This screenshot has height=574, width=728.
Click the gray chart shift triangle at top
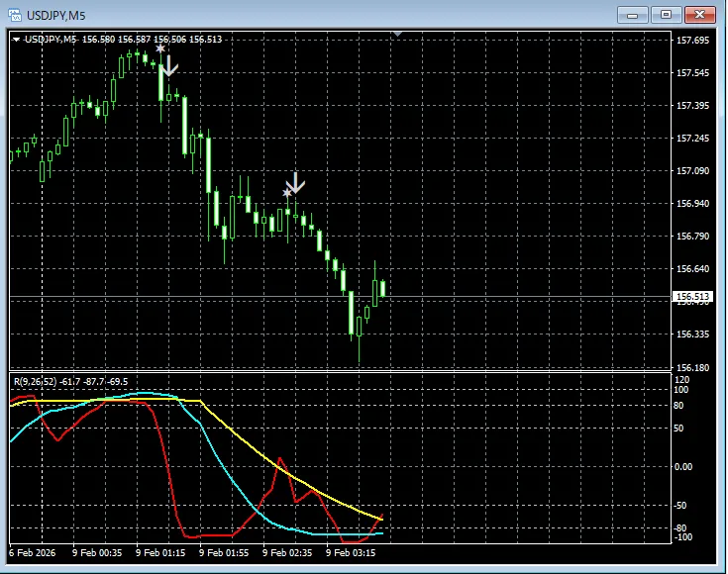397,34
